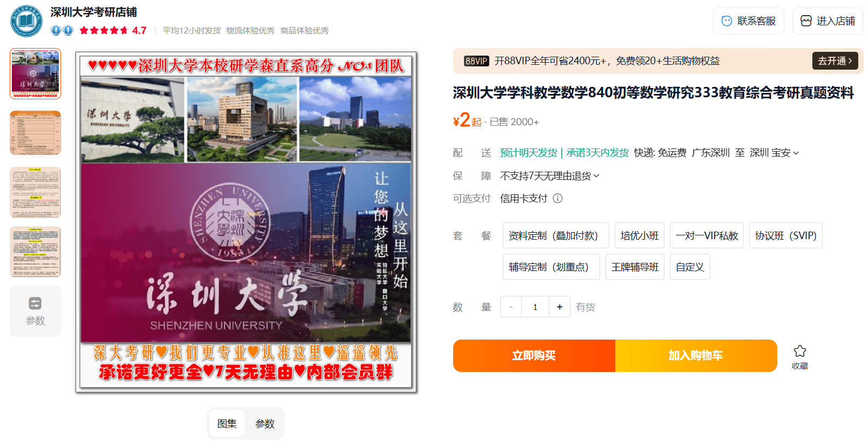
Task: Switch to the 参数 tab below image
Action: click(x=265, y=423)
